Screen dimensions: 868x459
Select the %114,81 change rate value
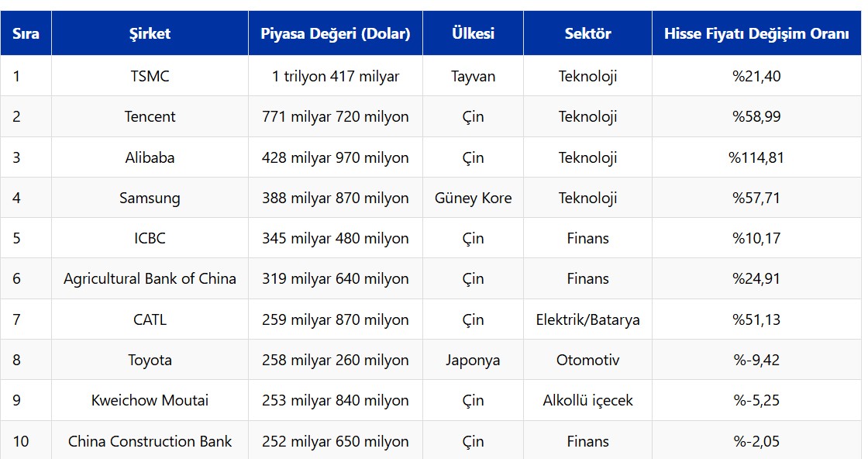click(x=756, y=157)
